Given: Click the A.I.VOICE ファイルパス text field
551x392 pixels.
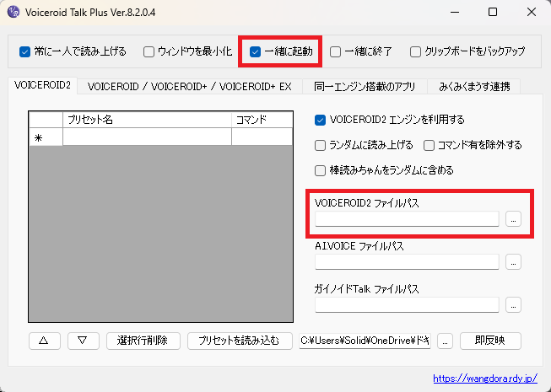Looking at the screenshot, I should pyautogui.click(x=407, y=262).
